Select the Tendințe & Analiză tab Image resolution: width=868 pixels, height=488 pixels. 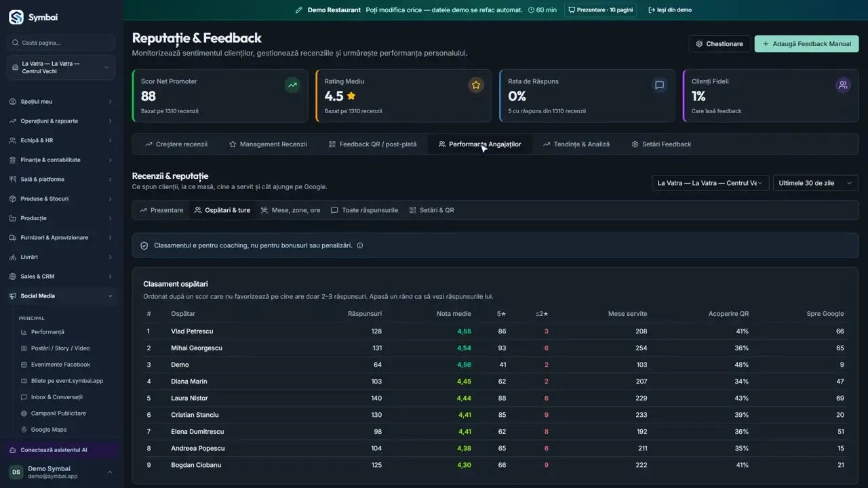click(576, 144)
